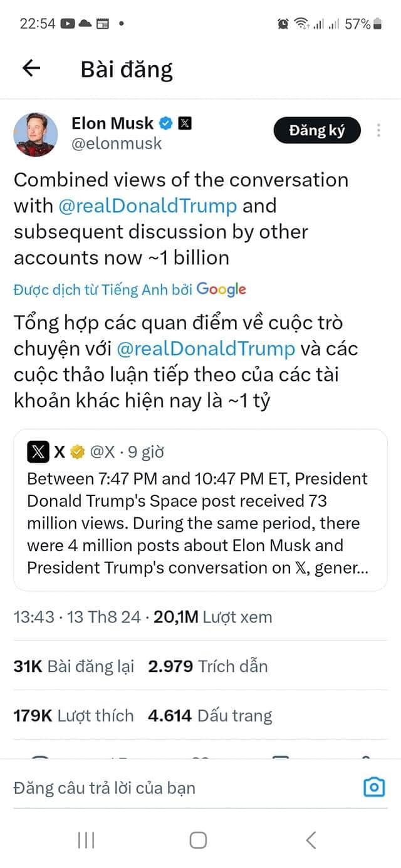Tap the back arrow icon
Image resolution: width=401 pixels, height=868 pixels.
pos(31,68)
